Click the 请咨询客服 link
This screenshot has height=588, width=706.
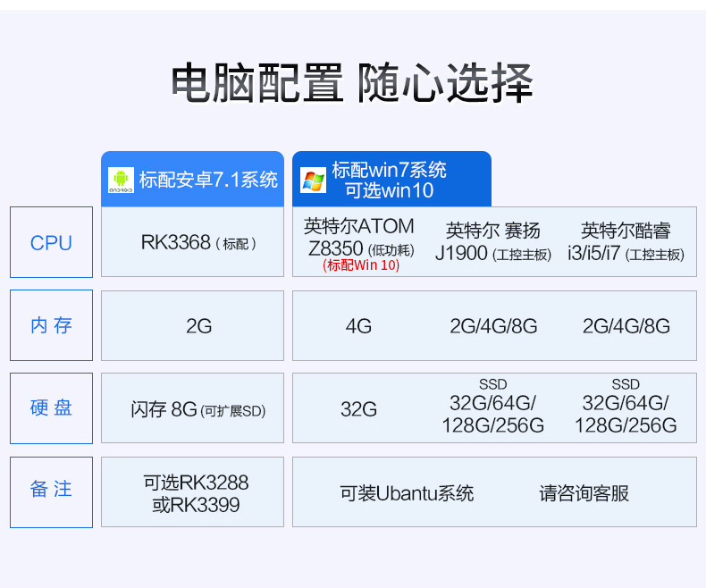[584, 493]
